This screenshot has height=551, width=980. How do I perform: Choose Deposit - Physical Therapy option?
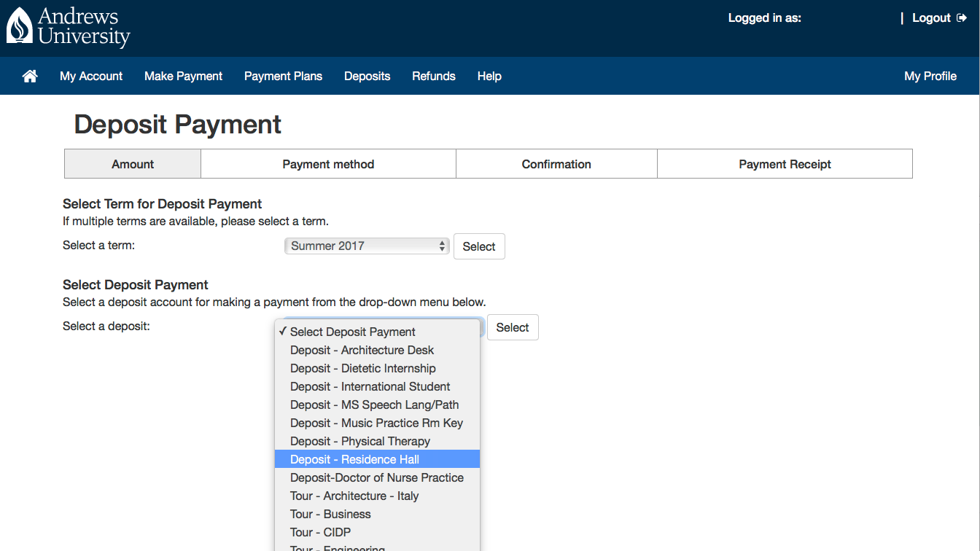377,441
